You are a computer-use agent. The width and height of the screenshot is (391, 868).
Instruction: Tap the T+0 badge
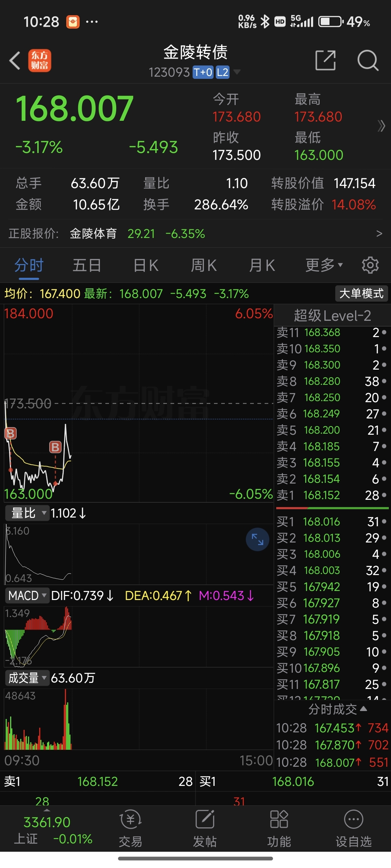pos(203,72)
